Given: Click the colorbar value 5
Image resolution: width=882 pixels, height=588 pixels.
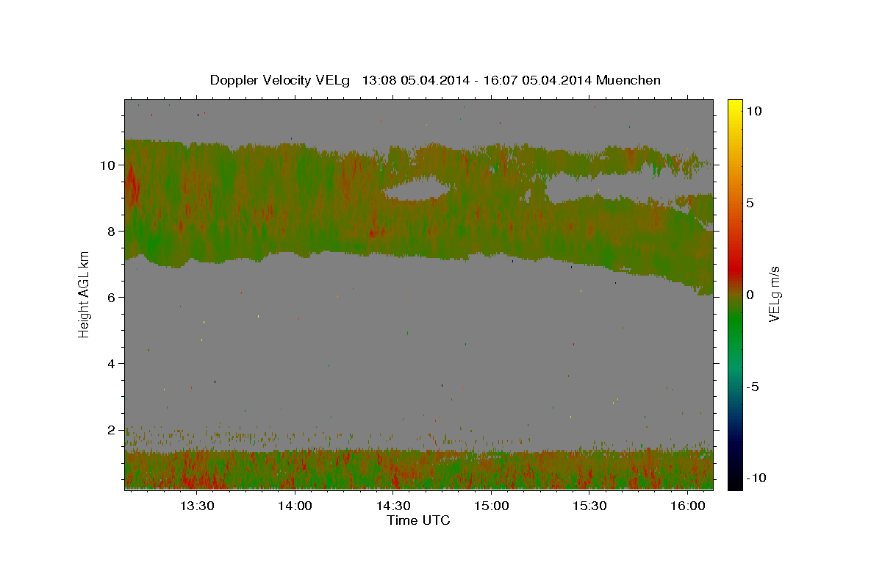Looking at the screenshot, I should click(750, 203).
